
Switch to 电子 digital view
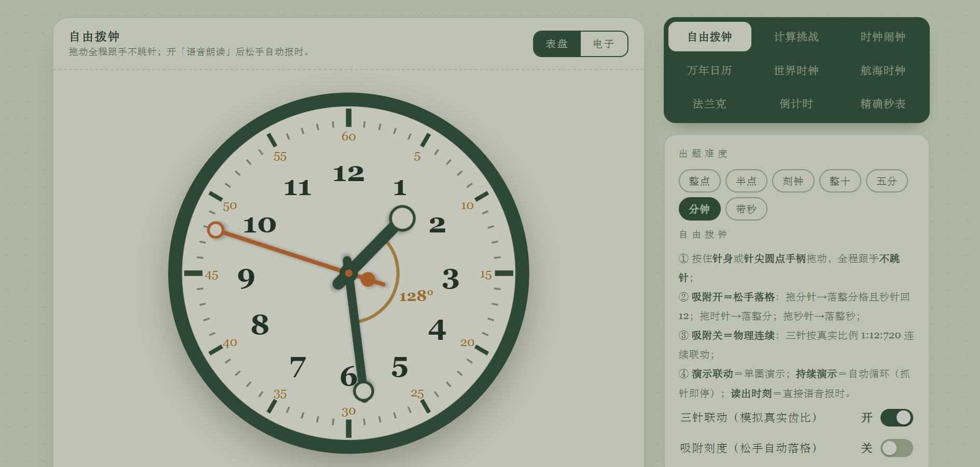coord(604,44)
